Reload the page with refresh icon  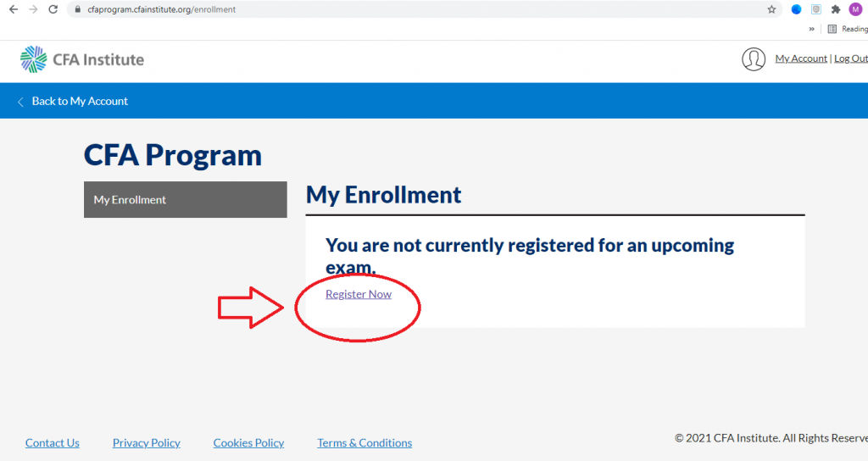(53, 9)
